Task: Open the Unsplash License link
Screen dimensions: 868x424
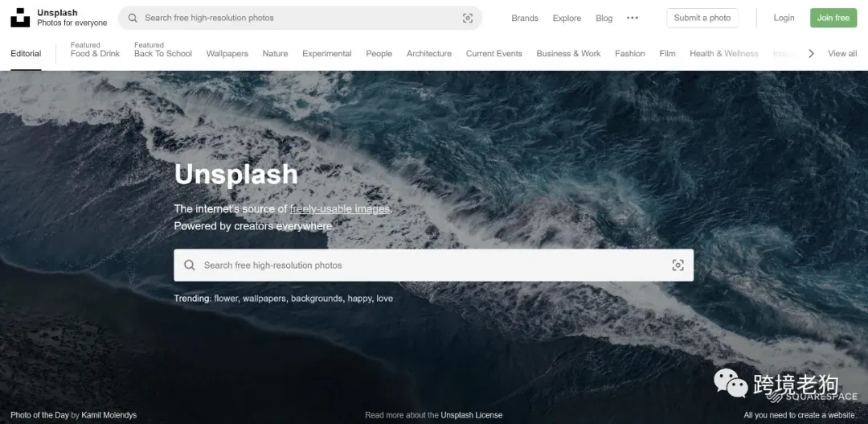Action: click(472, 415)
